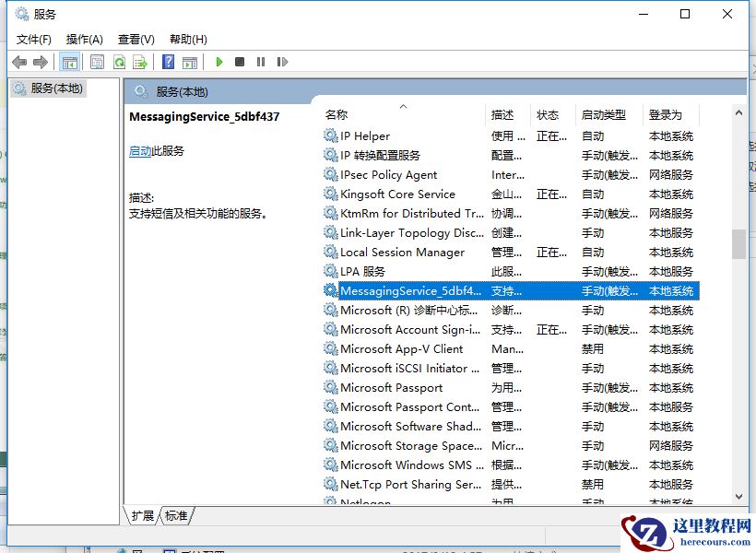Click the Start Service green play toolbar icon
This screenshot has height=553, width=756.
point(219,62)
